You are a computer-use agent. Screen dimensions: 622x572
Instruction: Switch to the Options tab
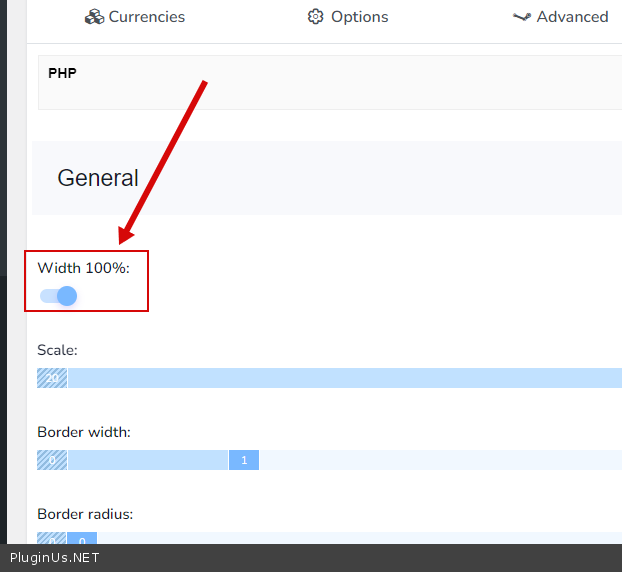(x=359, y=17)
